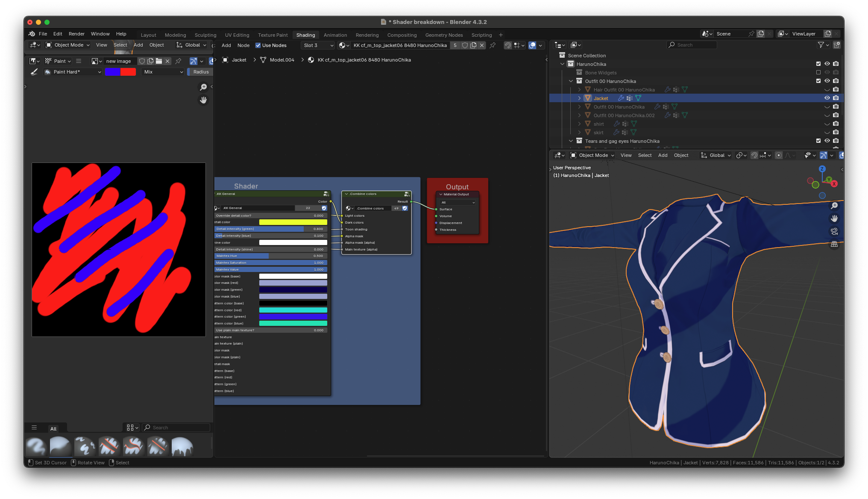The height and width of the screenshot is (499, 868).
Task: Open the Slot 3 material slot dropdown
Action: [x=318, y=45]
